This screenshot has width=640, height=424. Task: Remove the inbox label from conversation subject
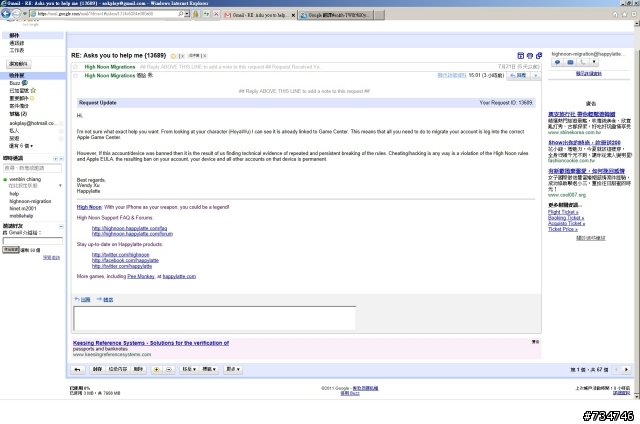205,56
